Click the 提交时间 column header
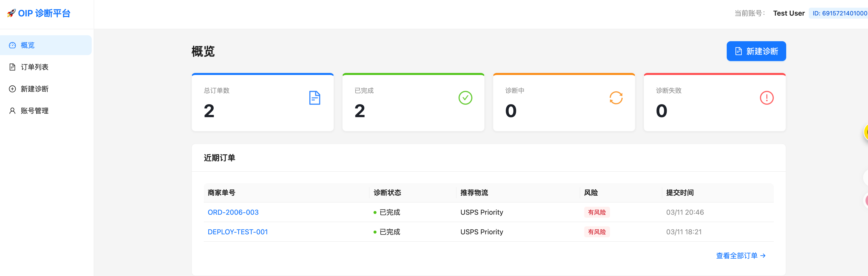Image resolution: width=868 pixels, height=276 pixels. coord(680,193)
